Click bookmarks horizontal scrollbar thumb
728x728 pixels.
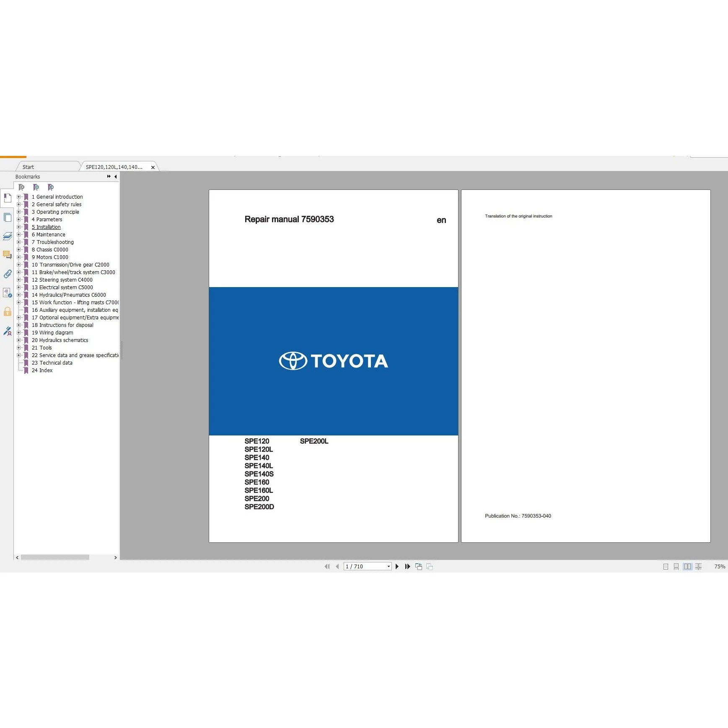pyautogui.click(x=55, y=557)
